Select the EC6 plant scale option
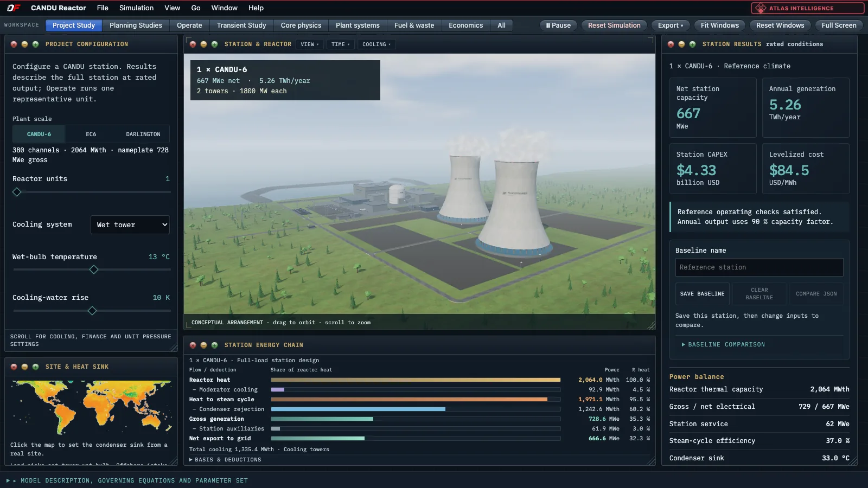The width and height of the screenshot is (868, 488). (91, 134)
